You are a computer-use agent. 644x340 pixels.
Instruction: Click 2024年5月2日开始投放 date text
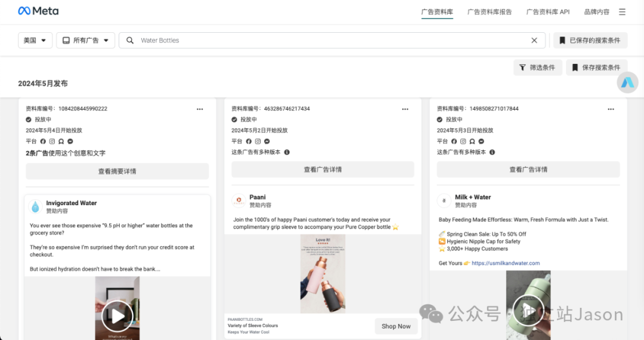[x=259, y=131]
